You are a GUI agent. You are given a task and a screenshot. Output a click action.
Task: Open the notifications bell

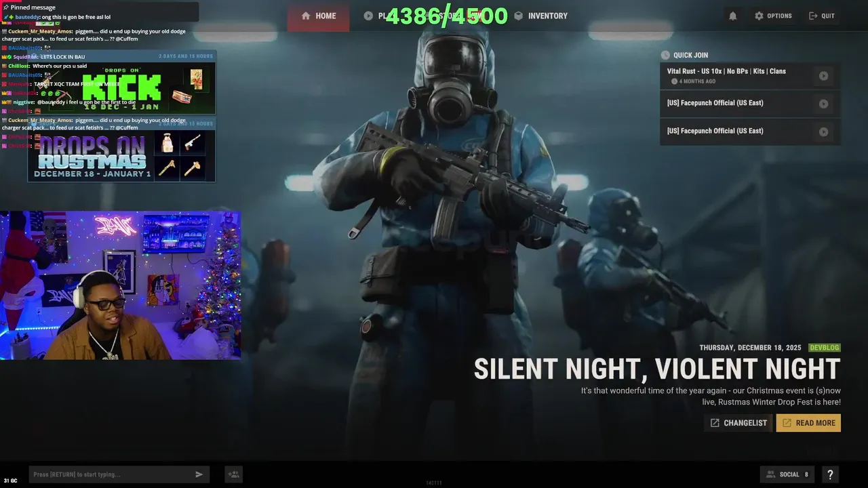click(x=732, y=16)
